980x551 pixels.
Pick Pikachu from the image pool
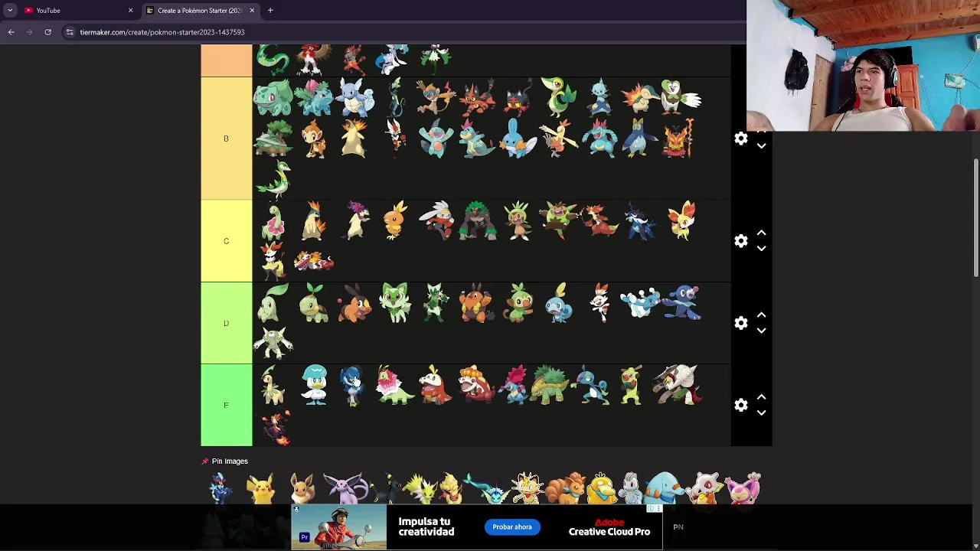pyautogui.click(x=261, y=488)
